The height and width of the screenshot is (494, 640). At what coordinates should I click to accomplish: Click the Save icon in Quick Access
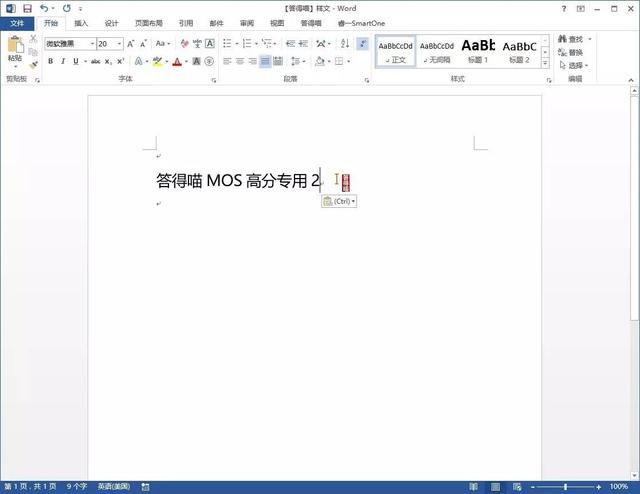(x=27, y=8)
